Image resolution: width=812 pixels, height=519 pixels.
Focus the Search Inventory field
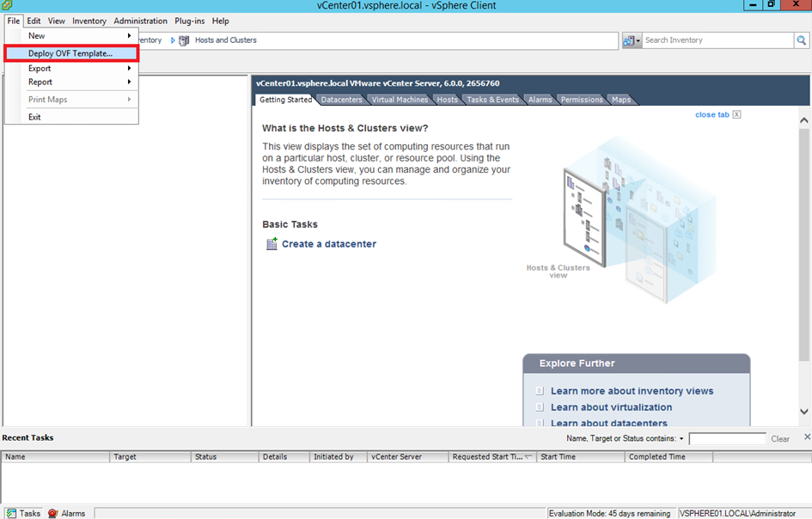coord(717,40)
